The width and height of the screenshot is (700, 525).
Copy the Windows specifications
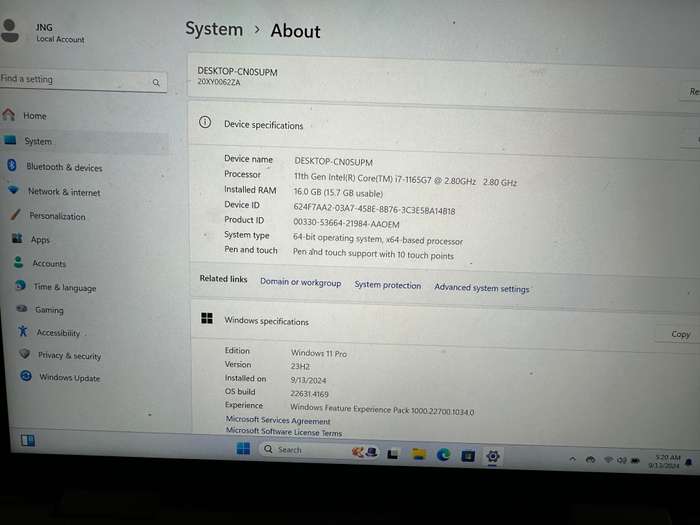679,334
